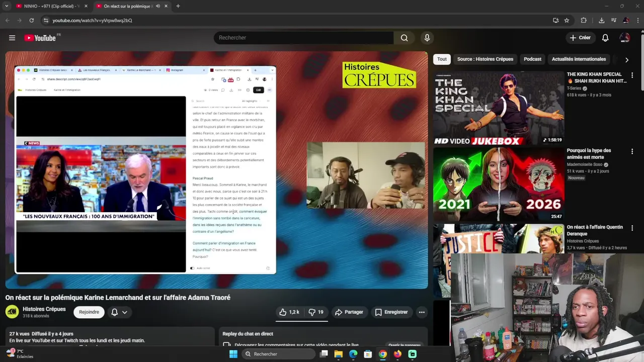The image size is (644, 362).
Task: Mute the tab via speaker icon
Action: 157,6
